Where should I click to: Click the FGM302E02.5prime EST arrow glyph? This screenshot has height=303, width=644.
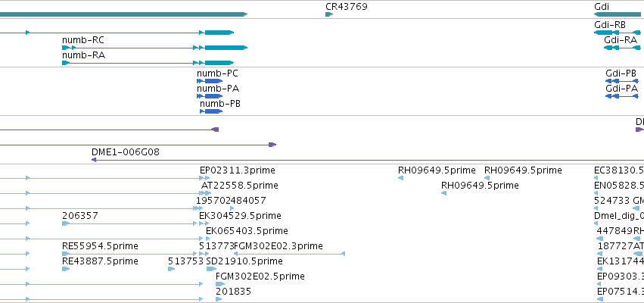pos(220,284)
